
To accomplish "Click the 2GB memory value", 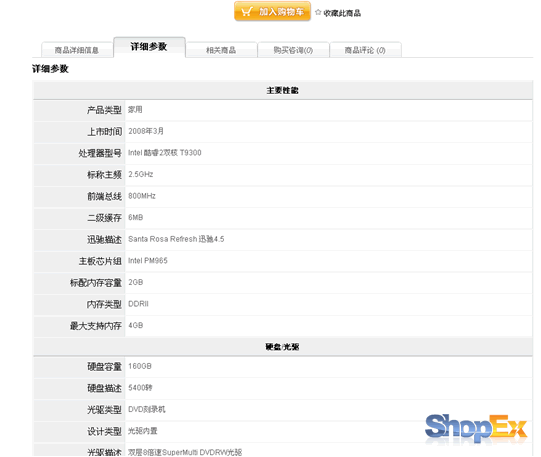I will click(136, 282).
